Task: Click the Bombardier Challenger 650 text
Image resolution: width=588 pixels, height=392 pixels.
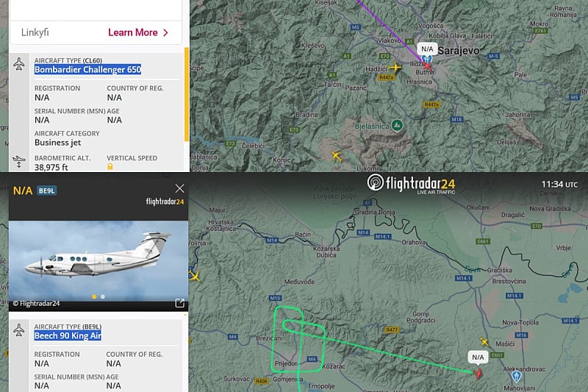Action: 87,69
